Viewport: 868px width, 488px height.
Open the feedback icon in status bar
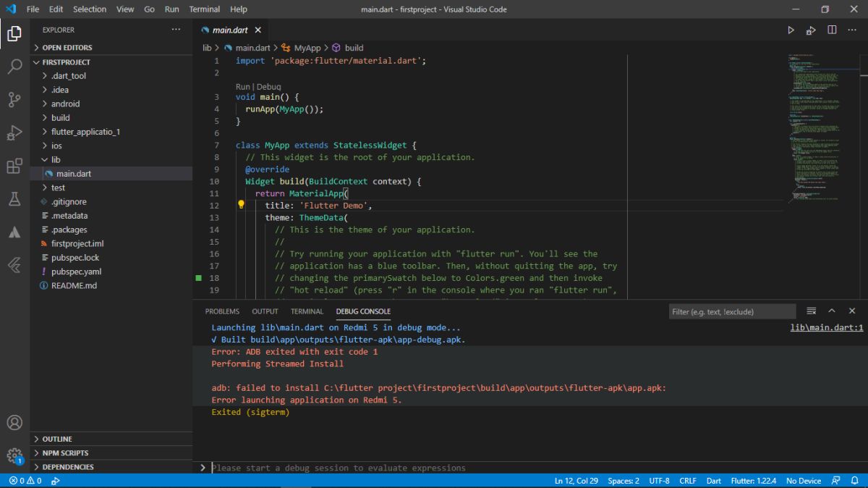(835, 481)
